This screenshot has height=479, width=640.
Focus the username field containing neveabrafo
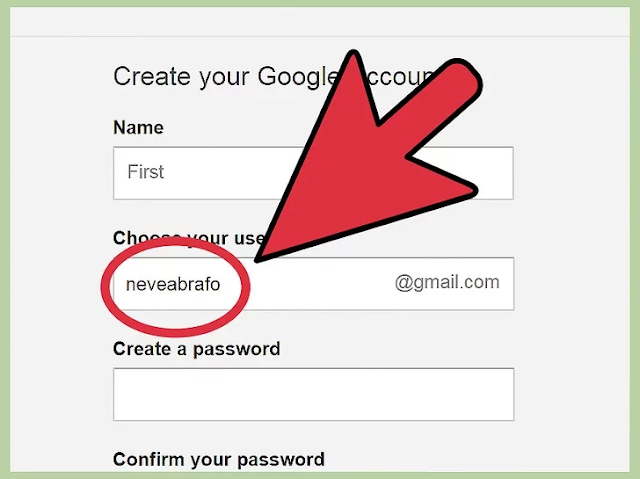[313, 284]
